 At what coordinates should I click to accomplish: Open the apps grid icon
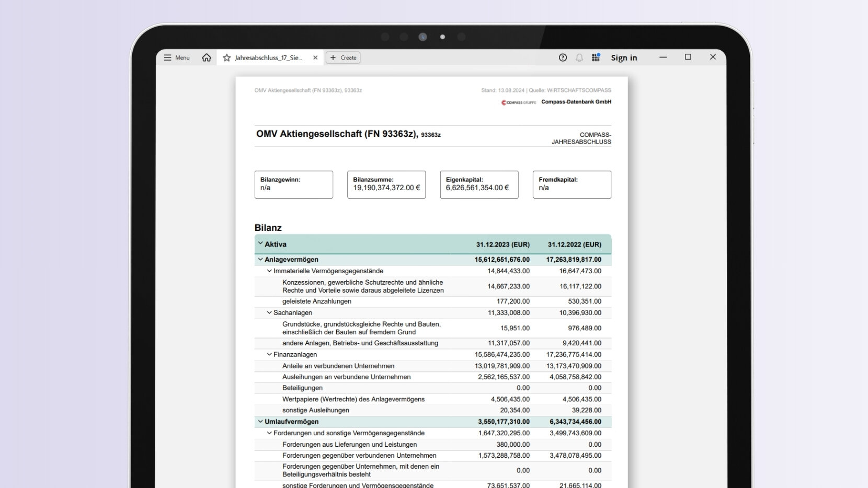coord(596,57)
